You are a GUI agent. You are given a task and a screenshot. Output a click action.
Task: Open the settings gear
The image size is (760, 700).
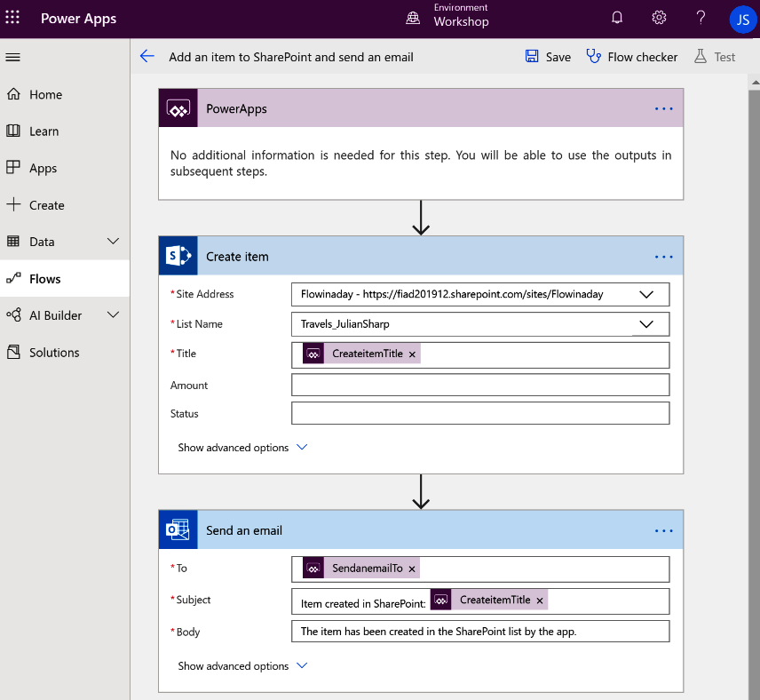[659, 18]
